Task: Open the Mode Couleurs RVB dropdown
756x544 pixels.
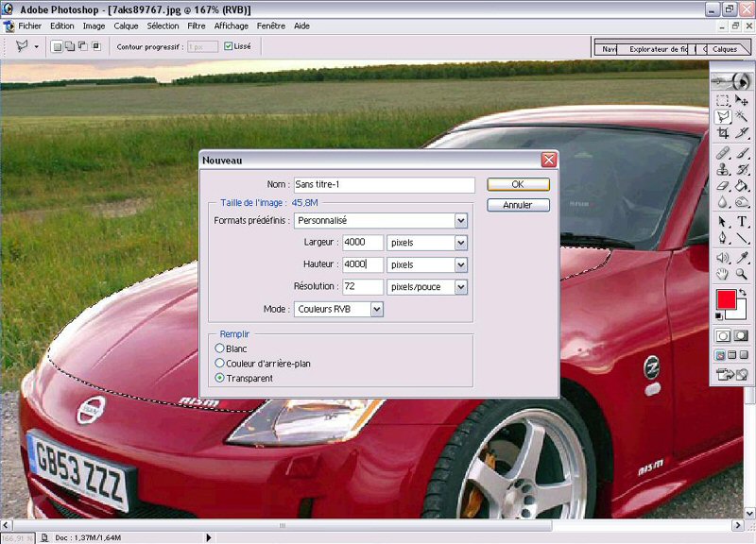Action: point(376,310)
